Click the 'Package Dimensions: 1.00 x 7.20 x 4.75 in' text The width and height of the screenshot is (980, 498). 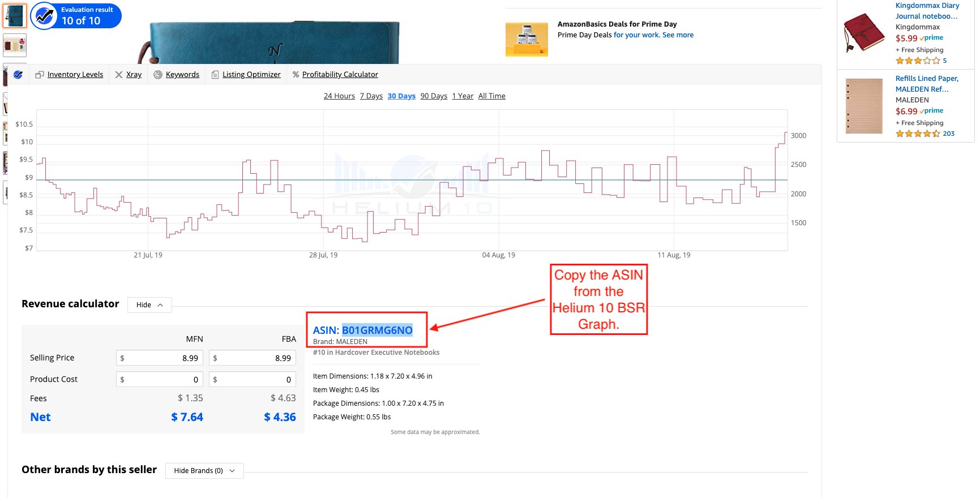(x=379, y=403)
